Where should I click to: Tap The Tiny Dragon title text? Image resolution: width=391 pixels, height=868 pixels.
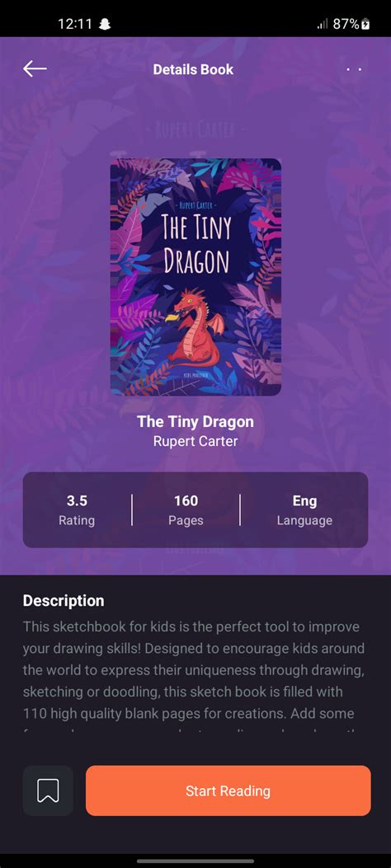pyautogui.click(x=195, y=421)
